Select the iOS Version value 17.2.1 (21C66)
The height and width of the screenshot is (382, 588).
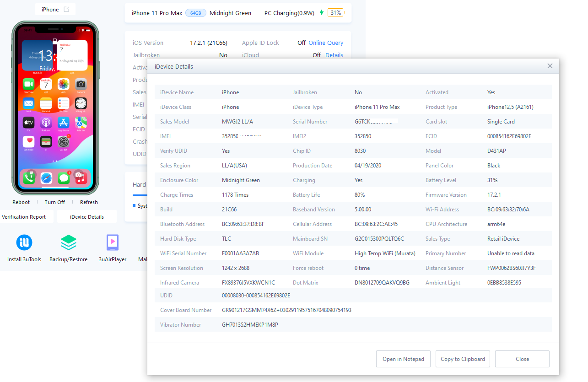click(x=209, y=43)
